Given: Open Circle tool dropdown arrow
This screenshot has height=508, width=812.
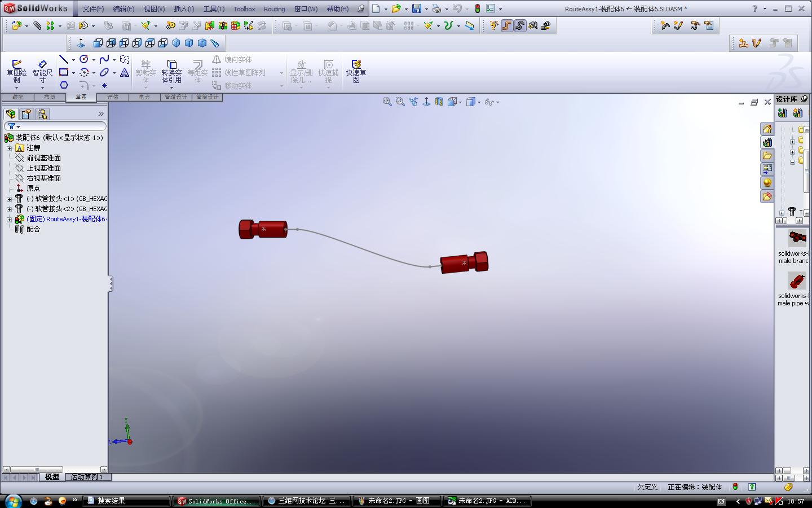Looking at the screenshot, I should coord(94,60).
